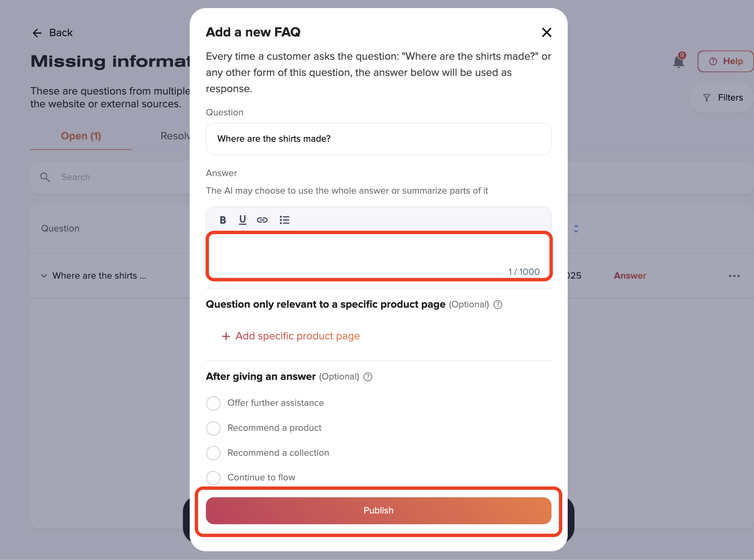Open the three-dots row options menu
754x560 pixels.
tap(734, 276)
